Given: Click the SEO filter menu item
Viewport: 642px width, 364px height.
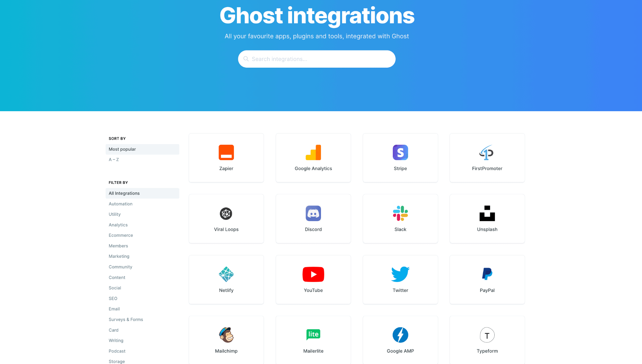Looking at the screenshot, I should [x=113, y=299].
